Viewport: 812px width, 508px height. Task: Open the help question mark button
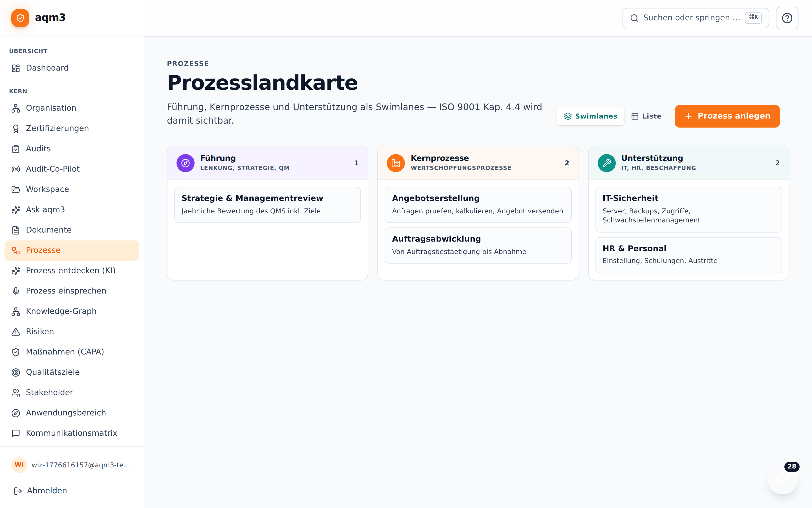pyautogui.click(x=787, y=18)
